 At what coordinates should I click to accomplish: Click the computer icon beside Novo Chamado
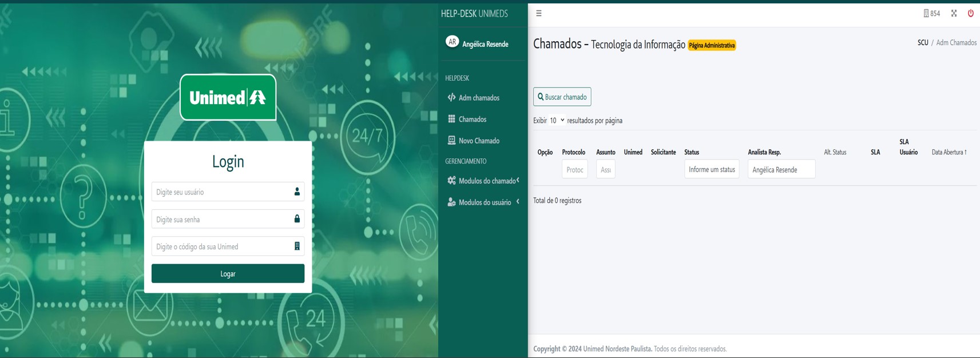pos(451,140)
